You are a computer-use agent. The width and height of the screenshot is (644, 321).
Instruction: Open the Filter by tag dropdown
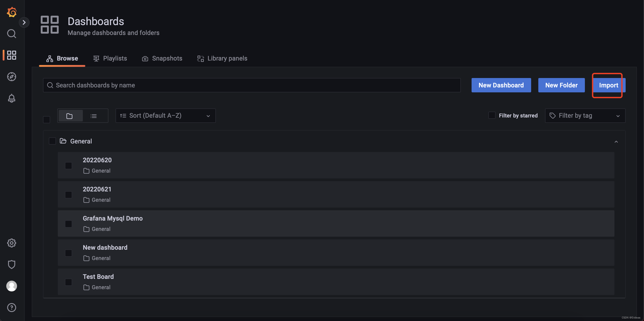coord(585,116)
